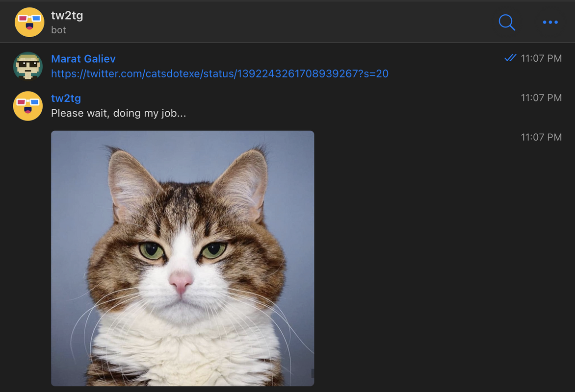Open the cat photo in full view
Viewport: 575px width, 392px height.
point(183,258)
